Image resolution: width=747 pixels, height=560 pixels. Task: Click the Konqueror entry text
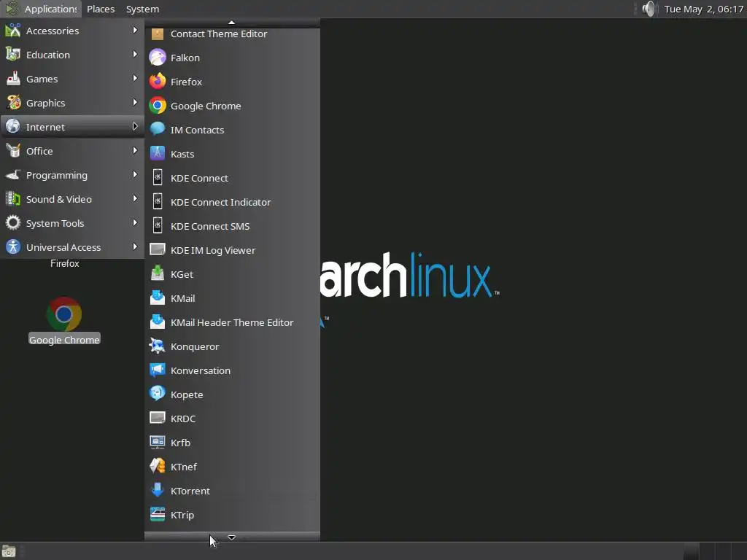point(195,346)
